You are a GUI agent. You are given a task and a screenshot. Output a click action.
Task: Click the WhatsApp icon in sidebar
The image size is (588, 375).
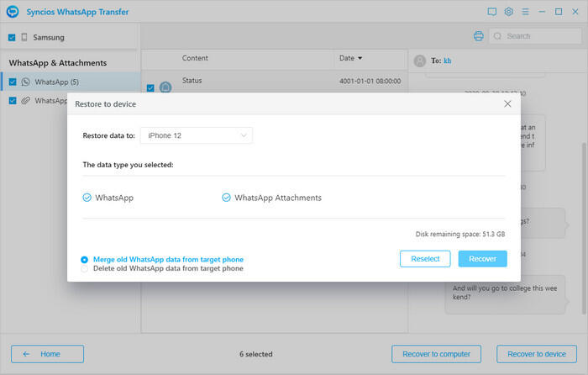click(25, 82)
